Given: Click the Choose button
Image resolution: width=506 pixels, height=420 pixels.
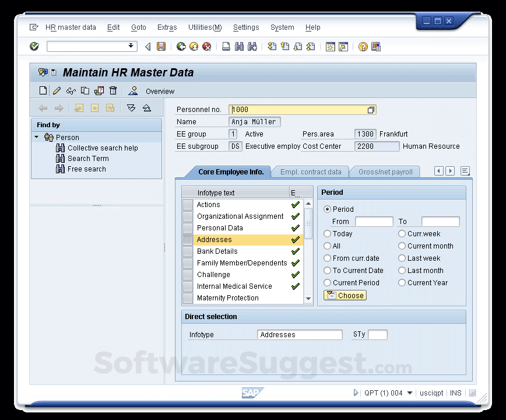Looking at the screenshot, I should click(x=345, y=295).
